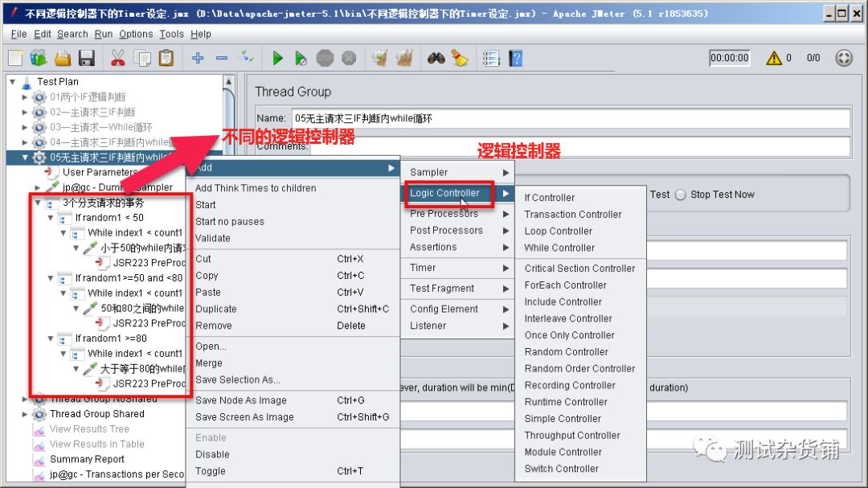Click Duplicate in context menu
Viewport: 868px width, 488px height.
pyautogui.click(x=293, y=309)
